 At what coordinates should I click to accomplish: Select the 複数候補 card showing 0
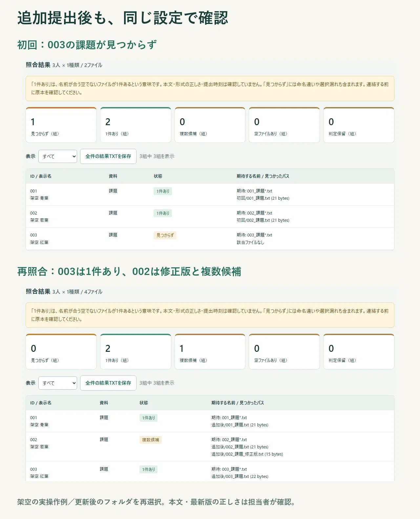point(210,125)
